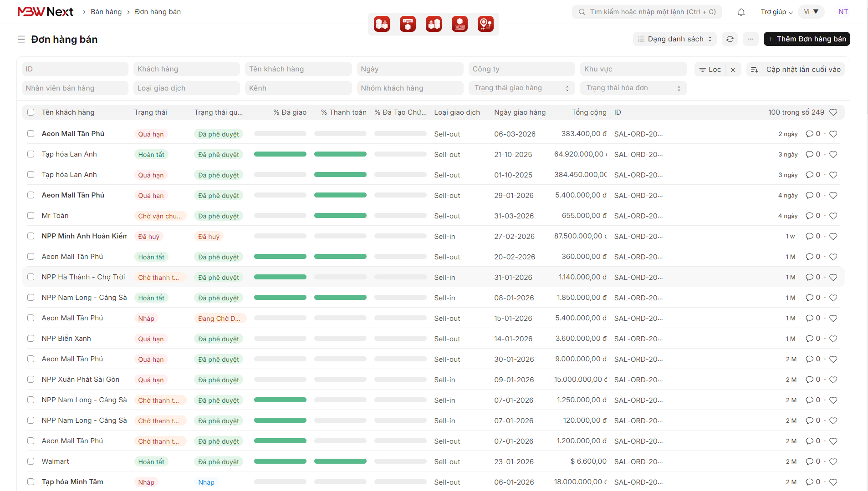The width and height of the screenshot is (868, 491).
Task: Expand the Trạng thái giao hàng dropdown
Action: tap(521, 88)
